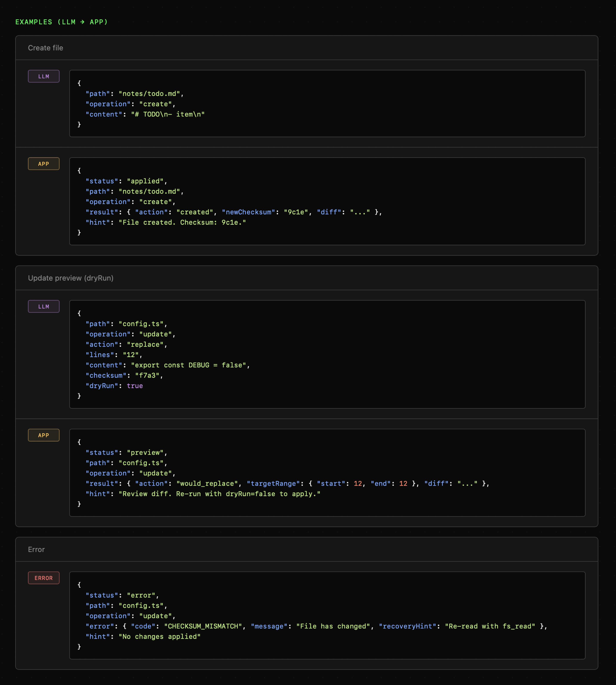Click the EXAMPLES (LLM → APP) heading
Image resolution: width=616 pixels, height=685 pixels.
tap(61, 22)
